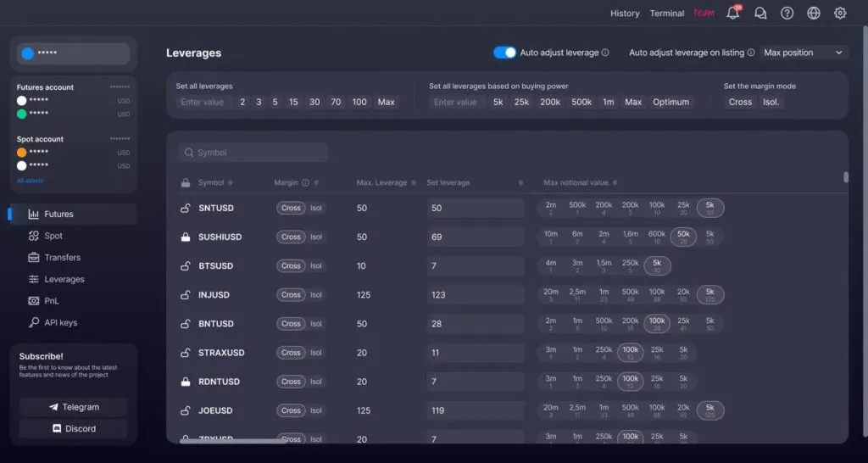Click the lock icon for RDNTUSD

click(x=186, y=382)
